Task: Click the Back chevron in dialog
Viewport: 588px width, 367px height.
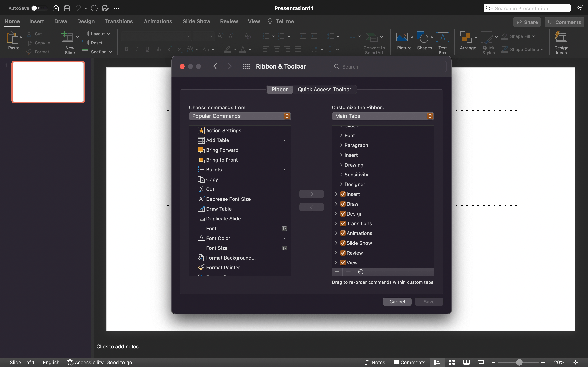Action: click(x=215, y=66)
